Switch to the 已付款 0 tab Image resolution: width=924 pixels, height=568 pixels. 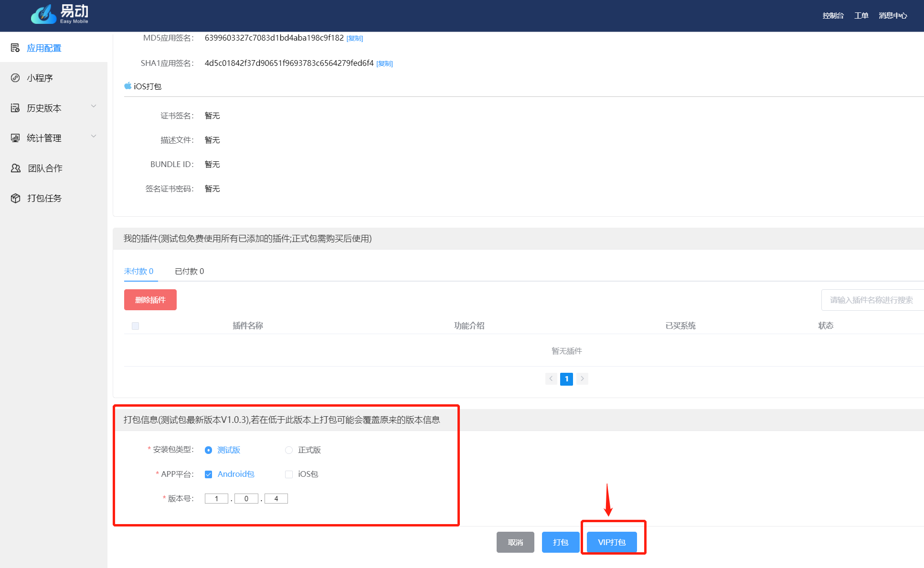pyautogui.click(x=189, y=271)
